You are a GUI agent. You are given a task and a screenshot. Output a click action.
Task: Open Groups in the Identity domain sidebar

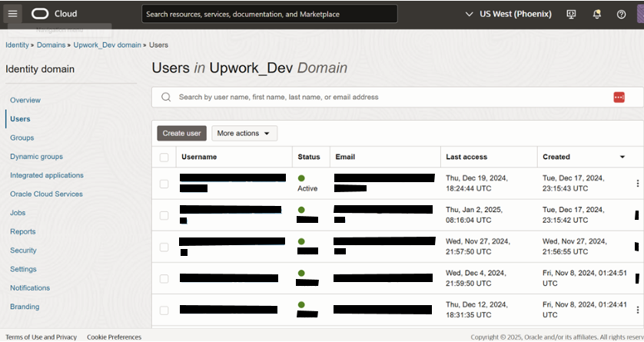pyautogui.click(x=22, y=138)
